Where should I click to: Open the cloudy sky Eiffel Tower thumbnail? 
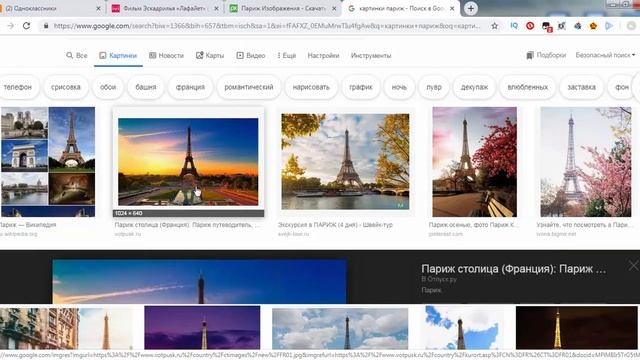tap(340, 328)
